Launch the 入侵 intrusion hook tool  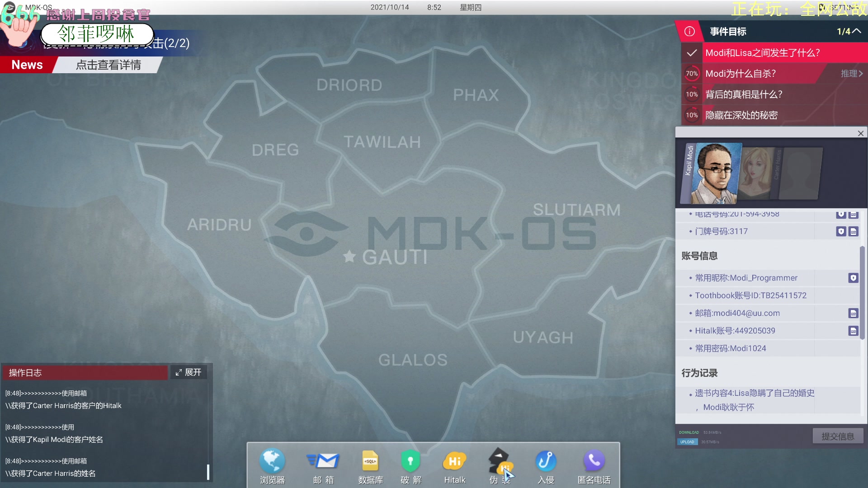(x=546, y=466)
